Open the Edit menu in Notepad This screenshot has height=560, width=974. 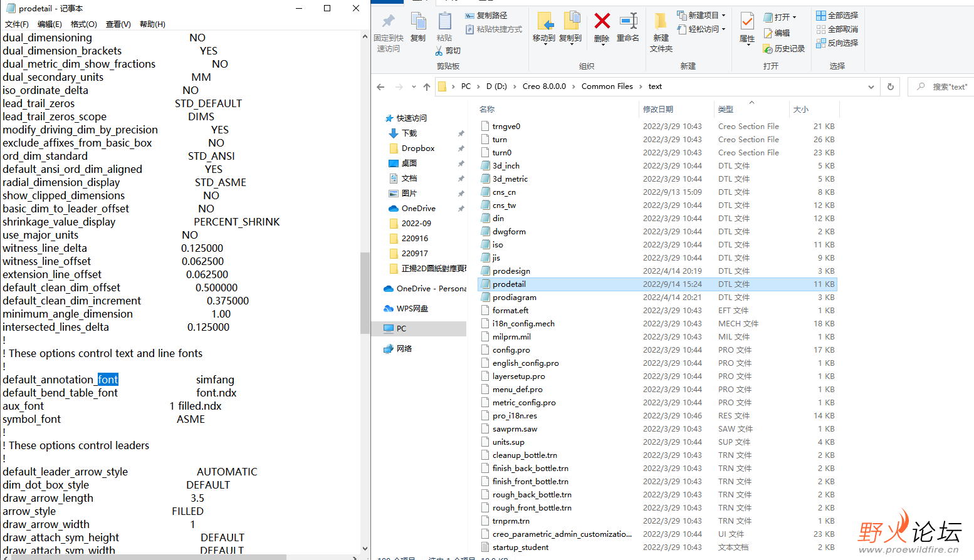[x=50, y=24]
